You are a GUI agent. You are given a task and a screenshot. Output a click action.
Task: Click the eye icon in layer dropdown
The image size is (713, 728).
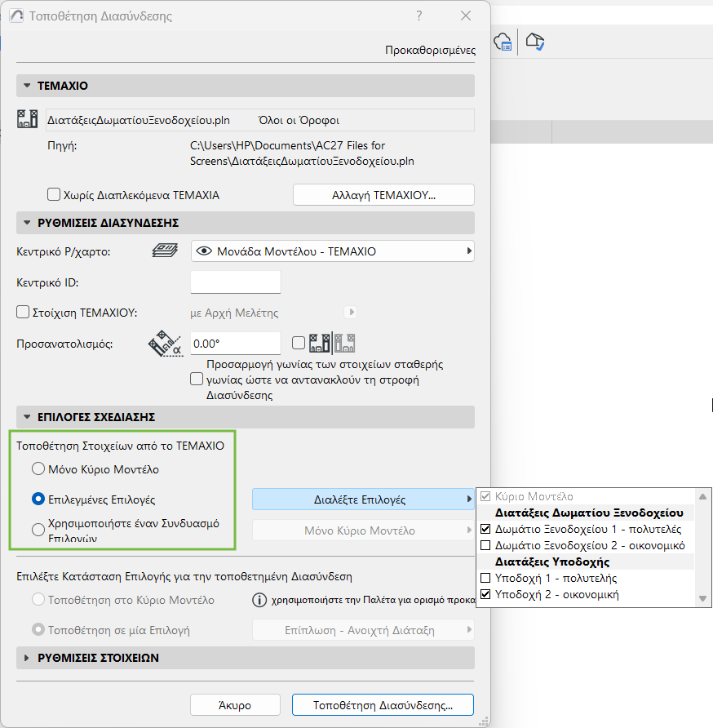(204, 251)
